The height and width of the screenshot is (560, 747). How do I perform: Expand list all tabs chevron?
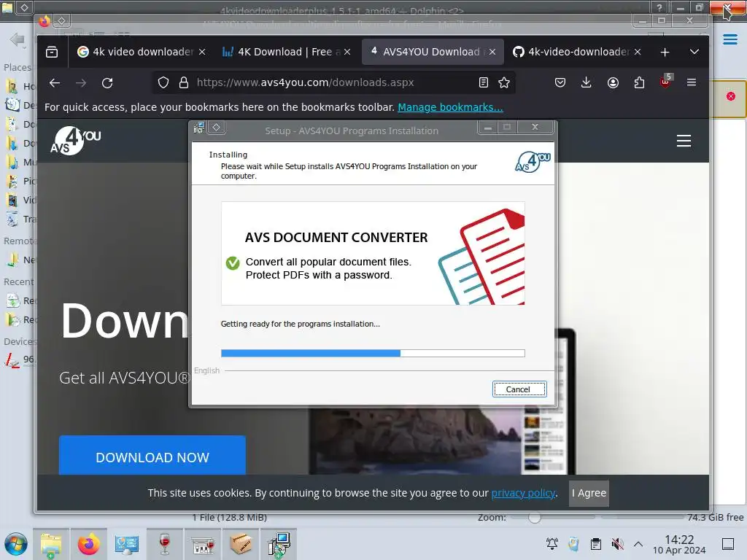point(694,52)
